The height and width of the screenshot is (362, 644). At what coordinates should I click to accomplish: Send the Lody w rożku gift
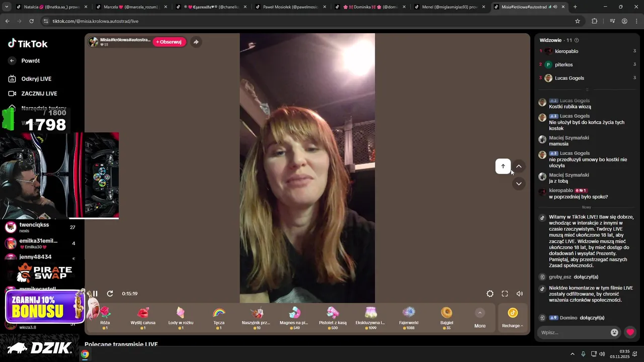(181, 318)
